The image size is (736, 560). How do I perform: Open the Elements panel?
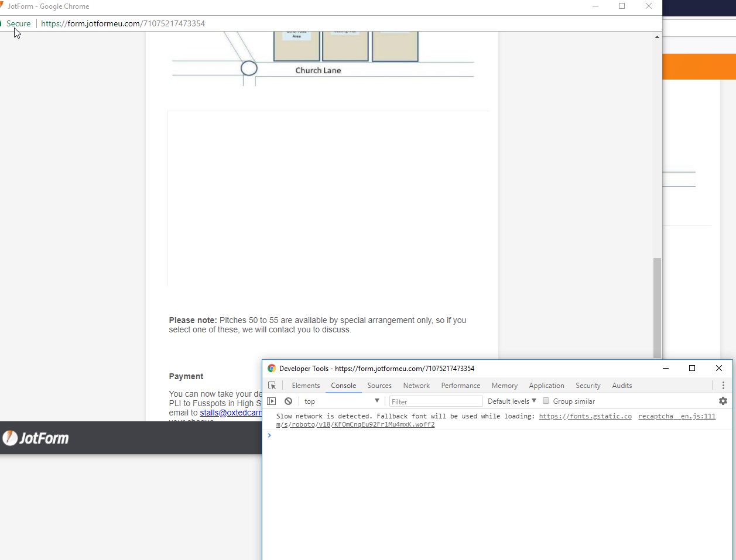306,385
